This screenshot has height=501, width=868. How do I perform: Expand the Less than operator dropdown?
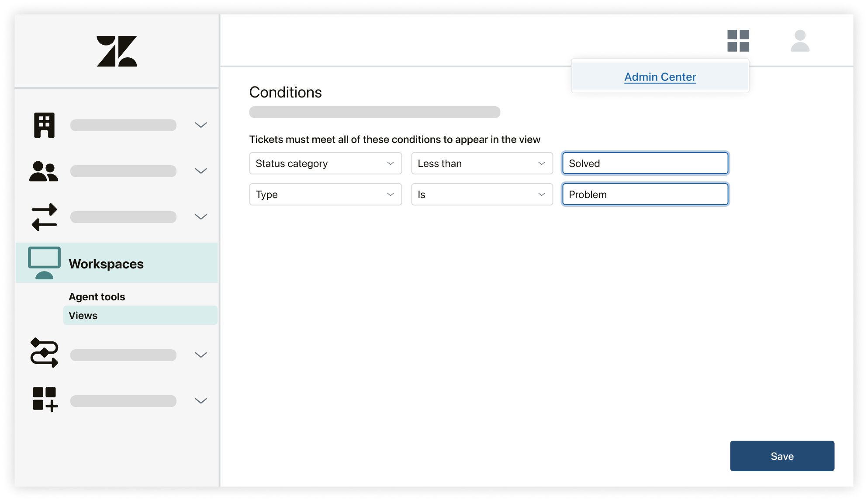[x=481, y=164]
